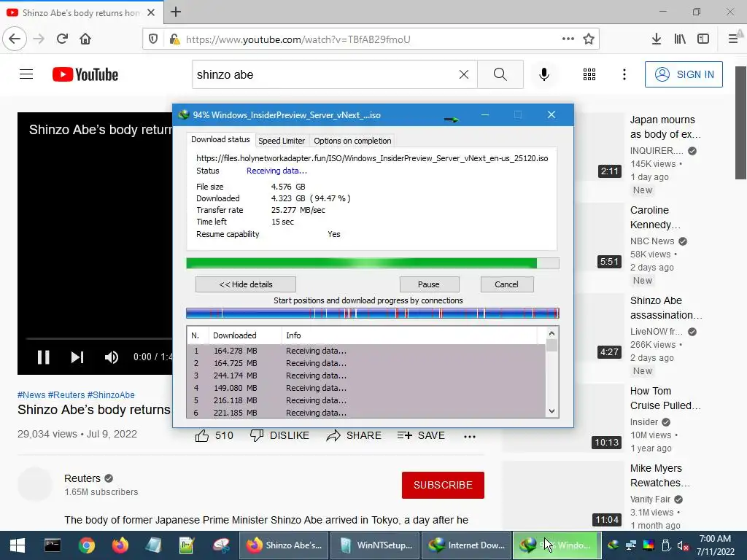The image size is (747, 560).
Task: Click #ShinzoAbe hashtag link
Action: [111, 394]
